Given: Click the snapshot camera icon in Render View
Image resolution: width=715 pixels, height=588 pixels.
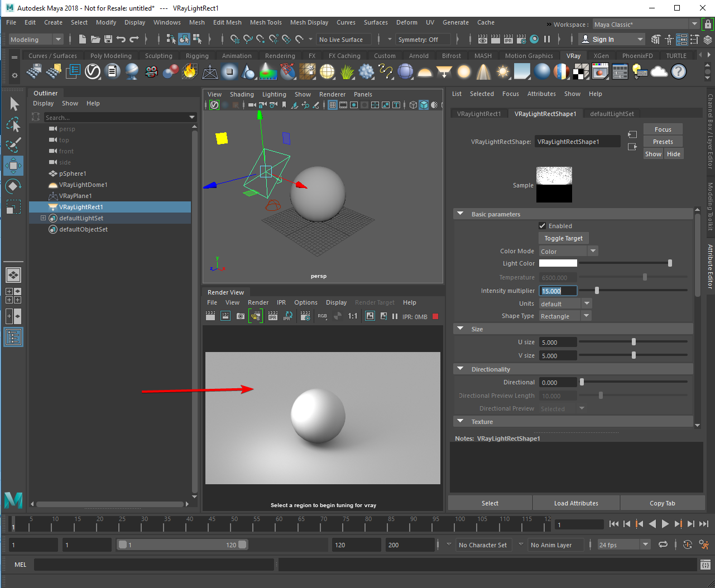Looking at the screenshot, I should coord(241,316).
